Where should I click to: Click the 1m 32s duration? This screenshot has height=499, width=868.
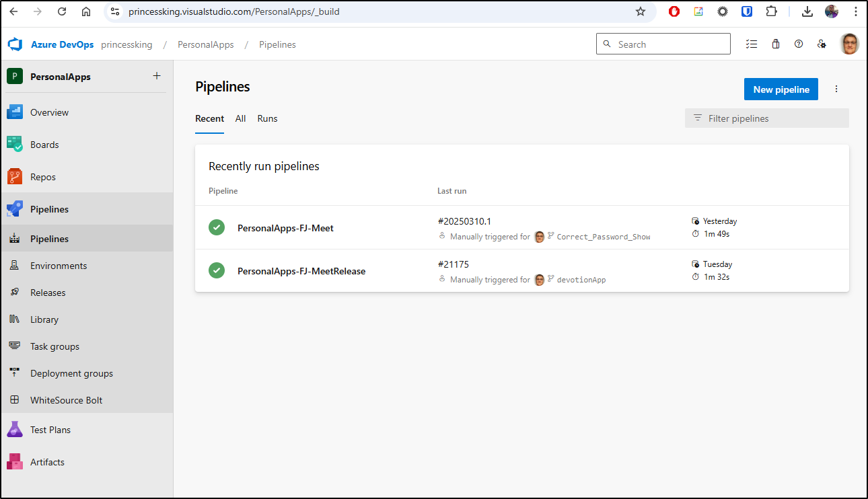[x=717, y=277]
